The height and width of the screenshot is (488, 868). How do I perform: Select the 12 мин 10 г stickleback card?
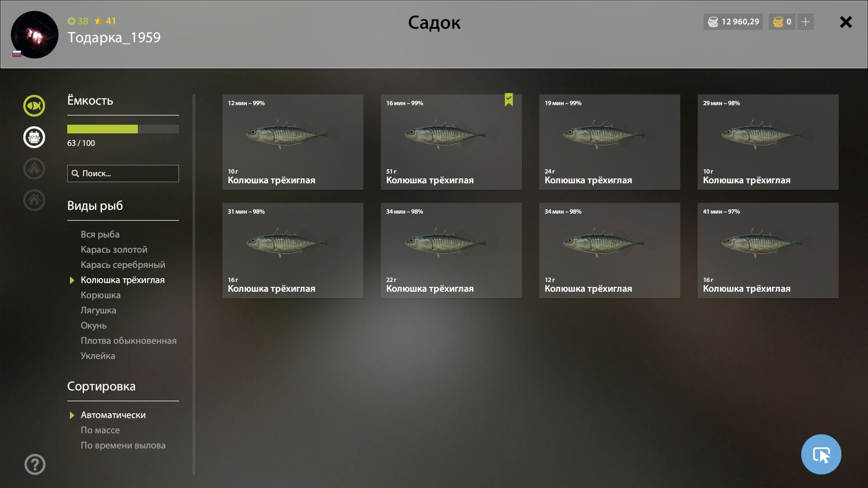point(293,142)
